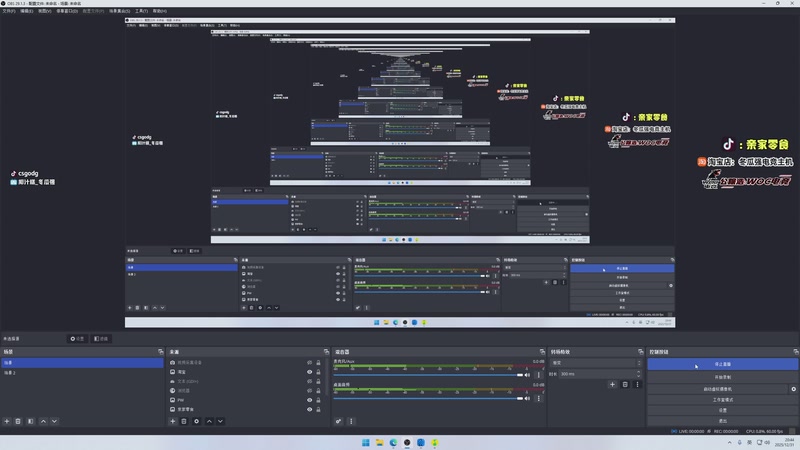Click source toolbar 滤镜 filters button
Viewport: 800px width, 450px height.
tap(101, 339)
